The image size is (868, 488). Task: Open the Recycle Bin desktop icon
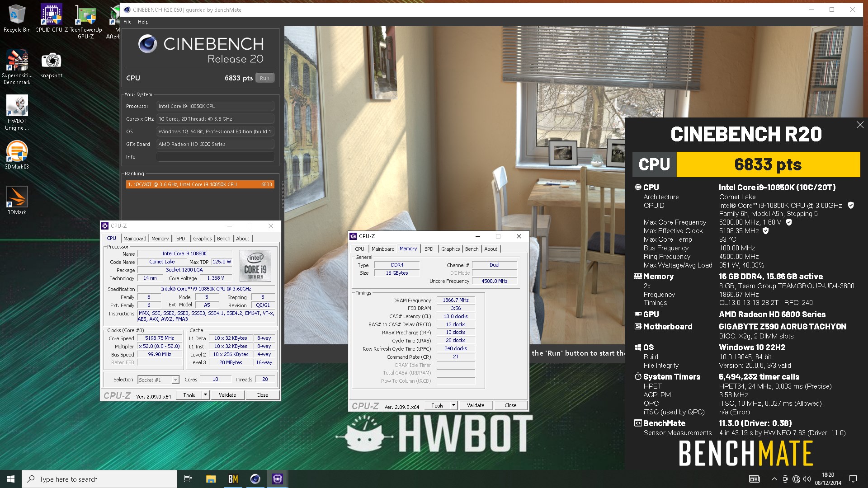17,18
